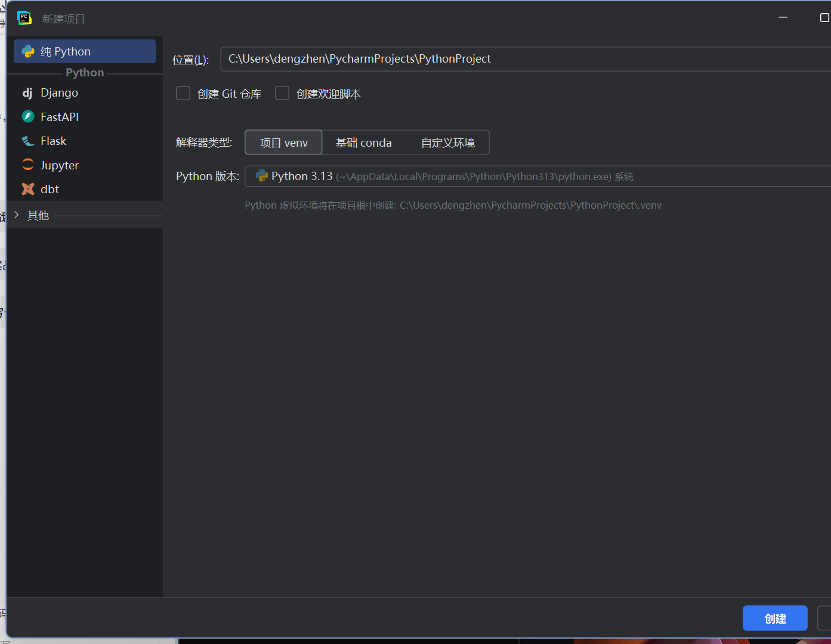Select the Pure Python project icon
This screenshot has height=644, width=831.
point(28,51)
